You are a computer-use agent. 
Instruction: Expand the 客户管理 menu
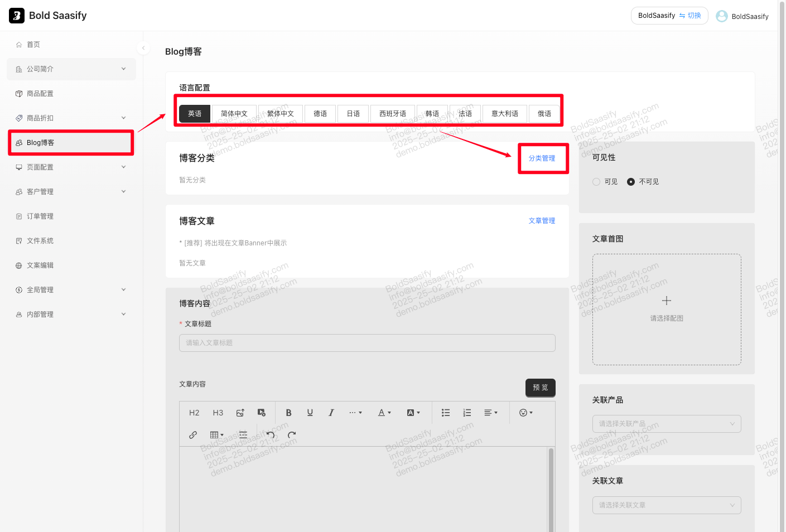point(71,192)
